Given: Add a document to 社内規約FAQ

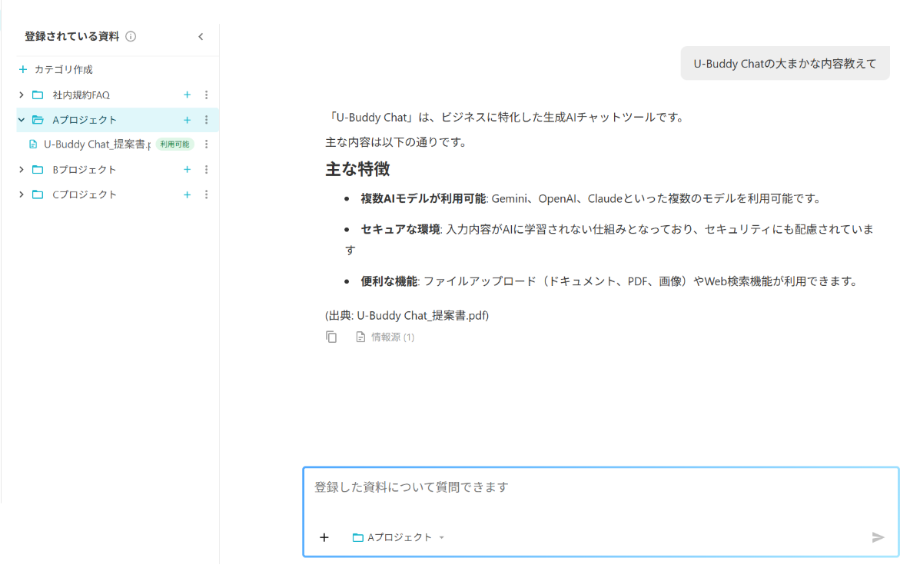Looking at the screenshot, I should coord(188,95).
